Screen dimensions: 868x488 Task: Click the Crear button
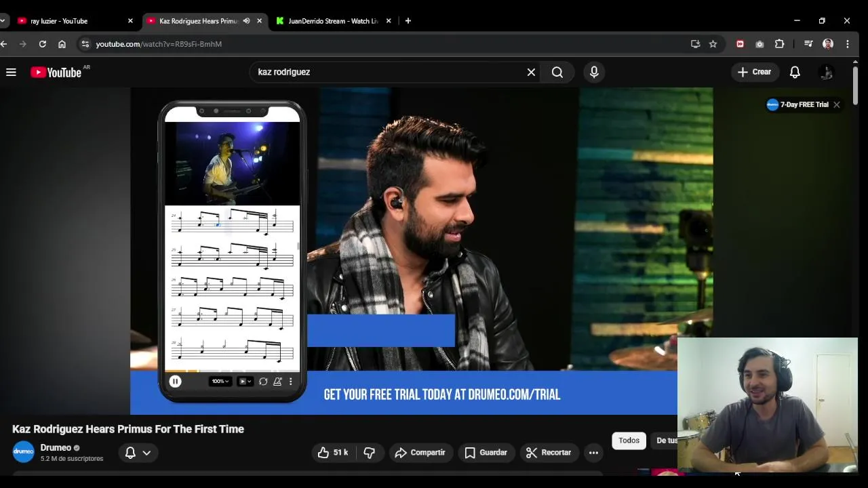(754, 72)
